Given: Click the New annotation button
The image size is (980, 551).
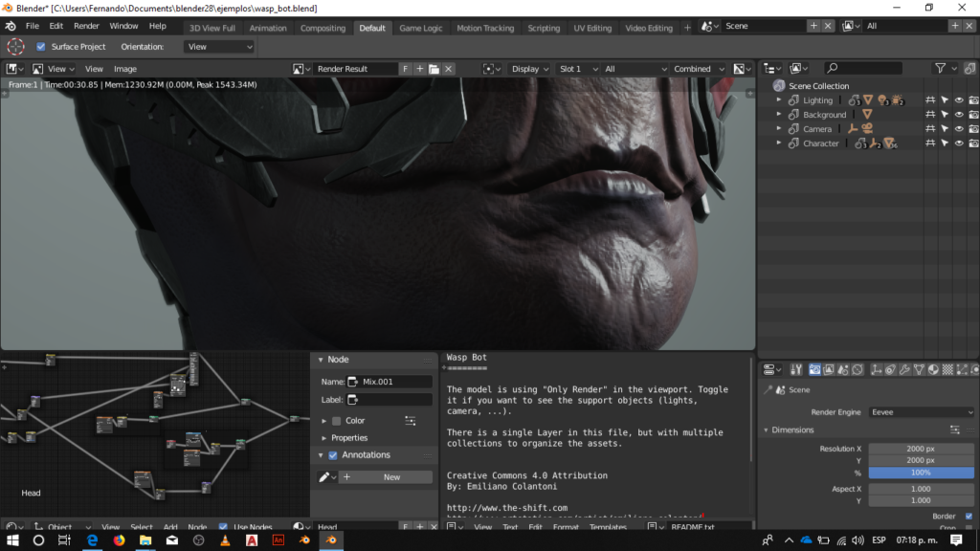Looking at the screenshot, I should (391, 476).
